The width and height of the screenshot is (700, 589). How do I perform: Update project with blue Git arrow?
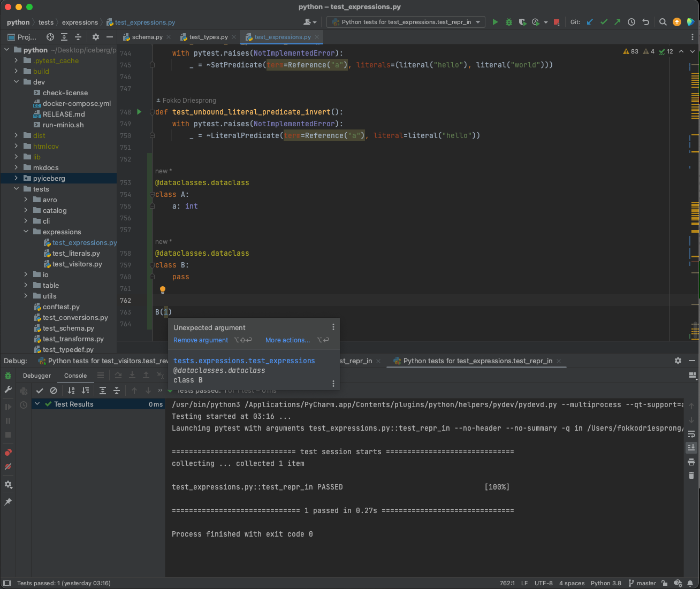click(590, 22)
